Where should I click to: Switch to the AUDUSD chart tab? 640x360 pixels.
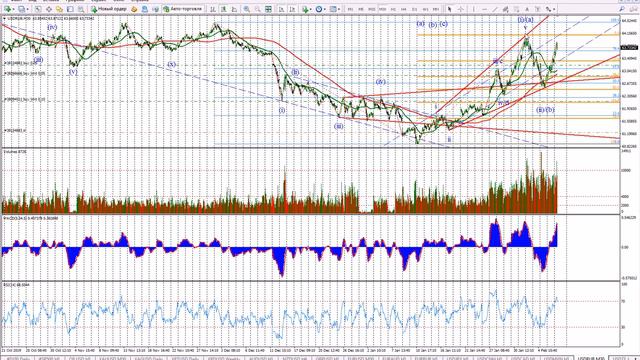point(261,357)
